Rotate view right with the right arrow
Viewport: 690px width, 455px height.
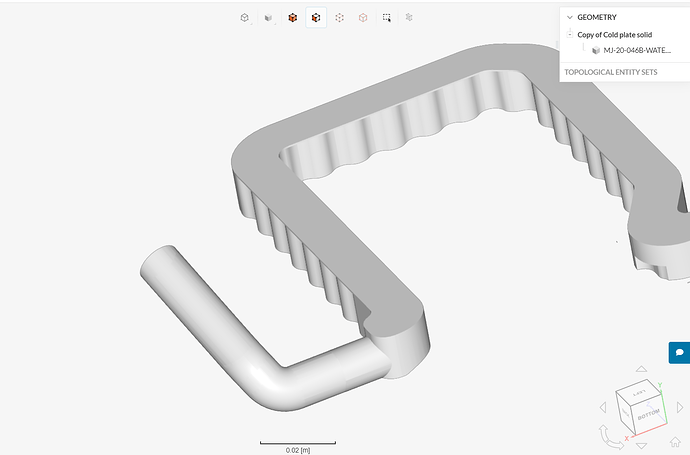tap(680, 407)
